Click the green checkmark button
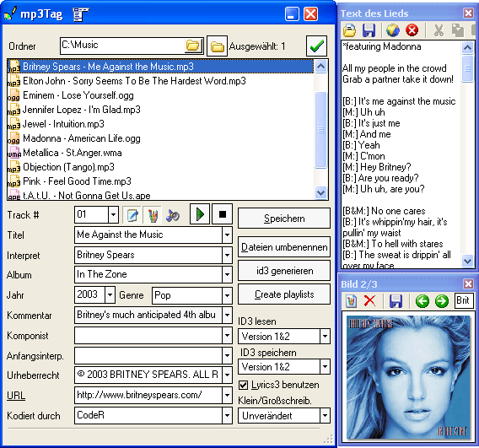The width and height of the screenshot is (479, 448). (316, 46)
